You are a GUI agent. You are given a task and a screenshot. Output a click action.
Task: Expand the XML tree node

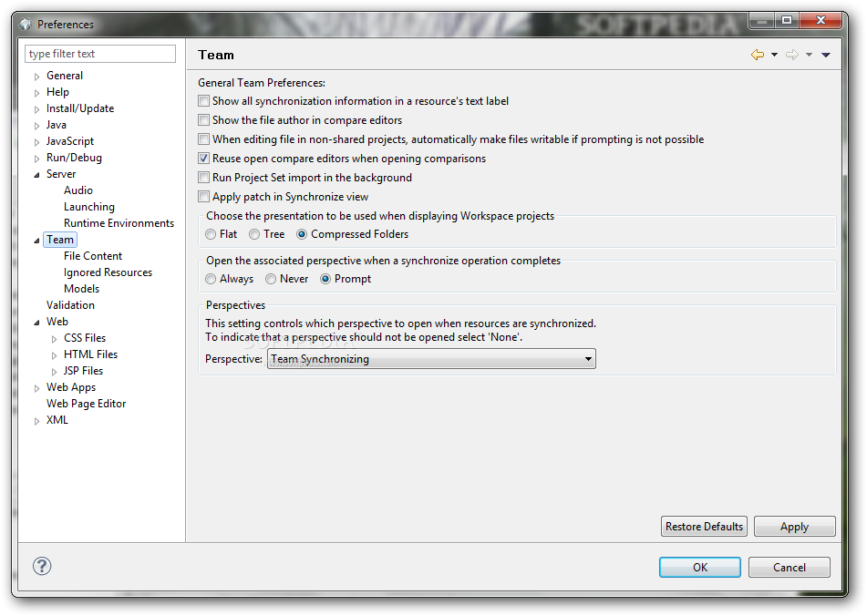click(37, 421)
